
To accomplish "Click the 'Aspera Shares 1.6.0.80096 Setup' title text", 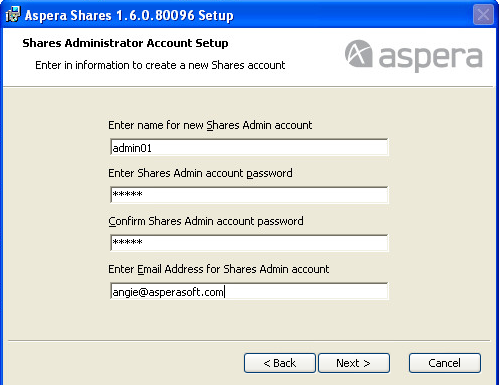I will (129, 15).
